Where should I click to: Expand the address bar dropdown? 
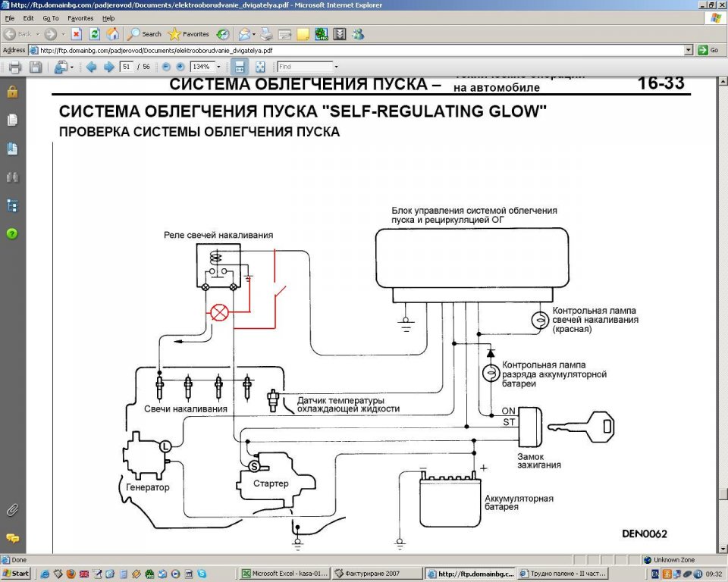coord(689,50)
